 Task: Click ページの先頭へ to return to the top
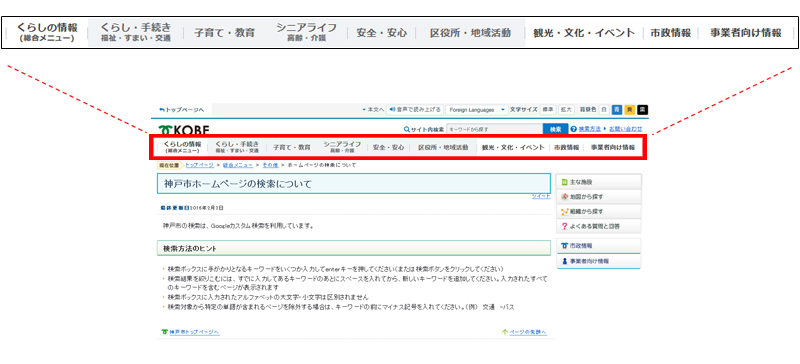point(524,332)
